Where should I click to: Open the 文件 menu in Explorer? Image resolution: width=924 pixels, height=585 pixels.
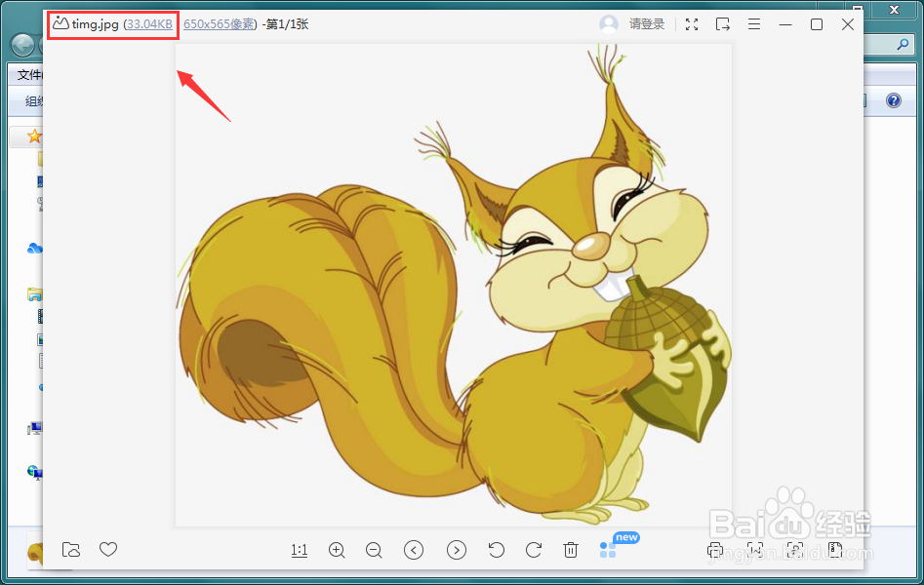29,74
